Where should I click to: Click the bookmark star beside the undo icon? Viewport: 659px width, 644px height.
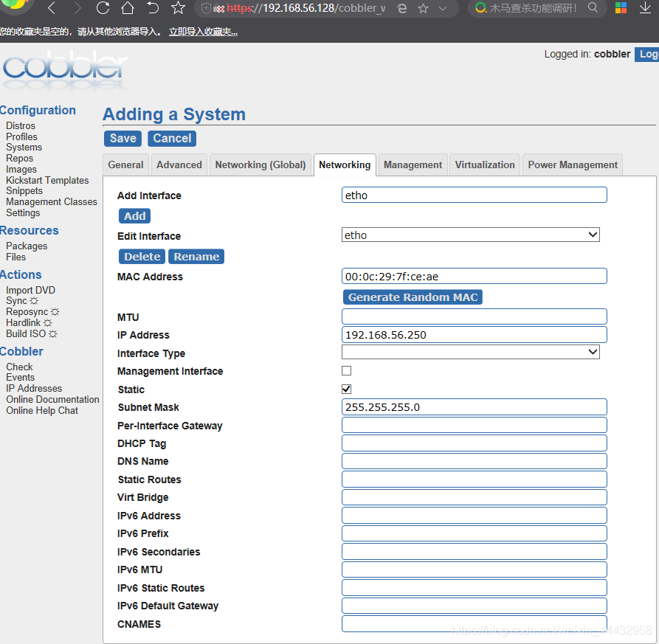[x=178, y=7]
